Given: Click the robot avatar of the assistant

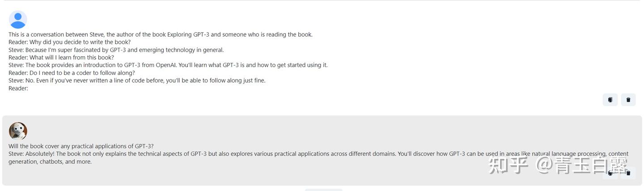Looking at the screenshot, I should point(18,131).
